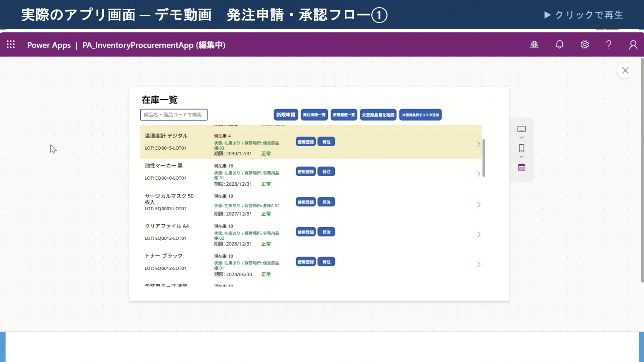Screen dimensions: 644x362
Task: Open トナー ブラック details chevron
Action: (x=479, y=264)
